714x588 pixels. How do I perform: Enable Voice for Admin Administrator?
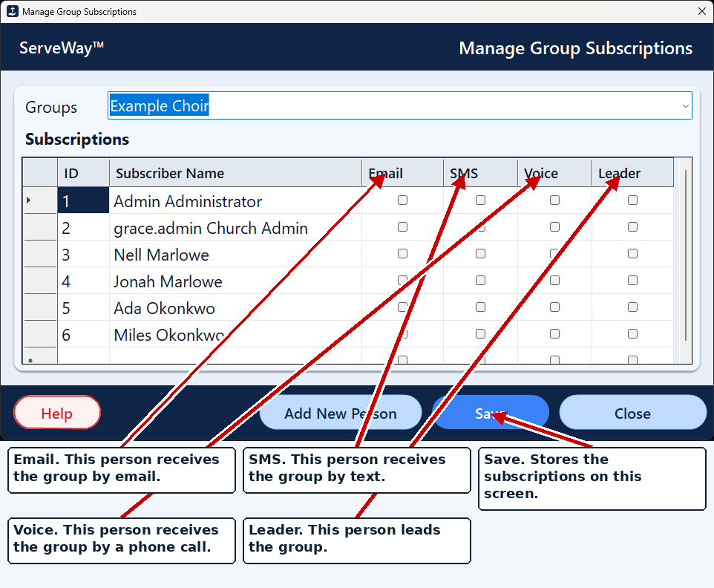(x=554, y=200)
